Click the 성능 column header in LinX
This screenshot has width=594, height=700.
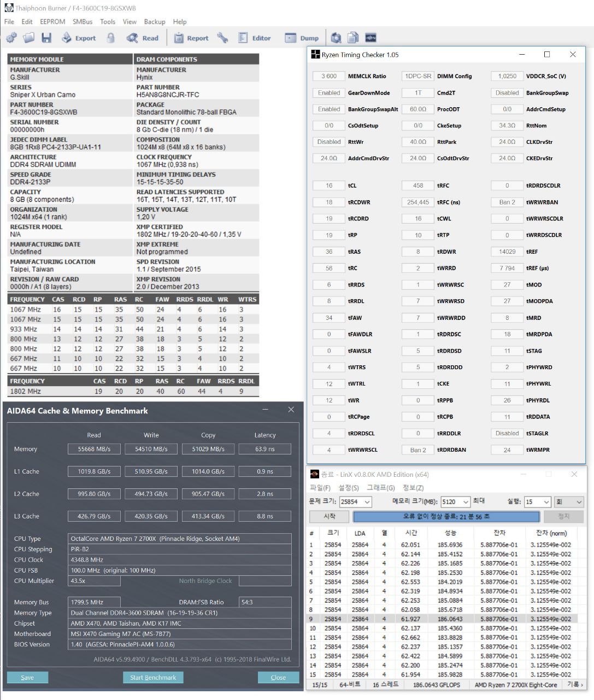[x=450, y=533]
